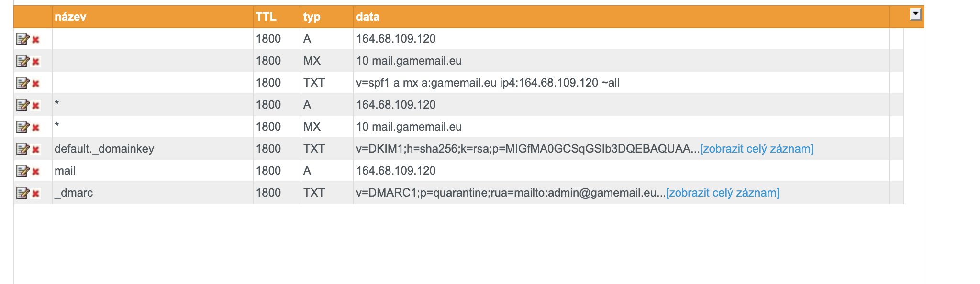Delete the _dmarc TXT record
The height and width of the screenshot is (284, 980).
point(36,194)
